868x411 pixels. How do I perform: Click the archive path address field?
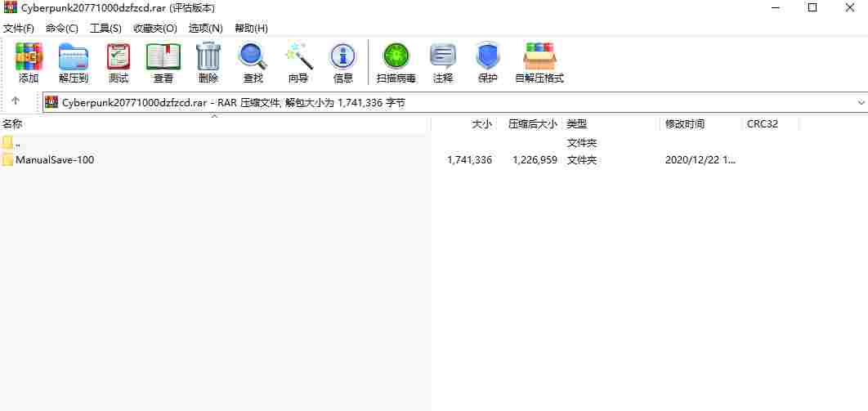455,103
